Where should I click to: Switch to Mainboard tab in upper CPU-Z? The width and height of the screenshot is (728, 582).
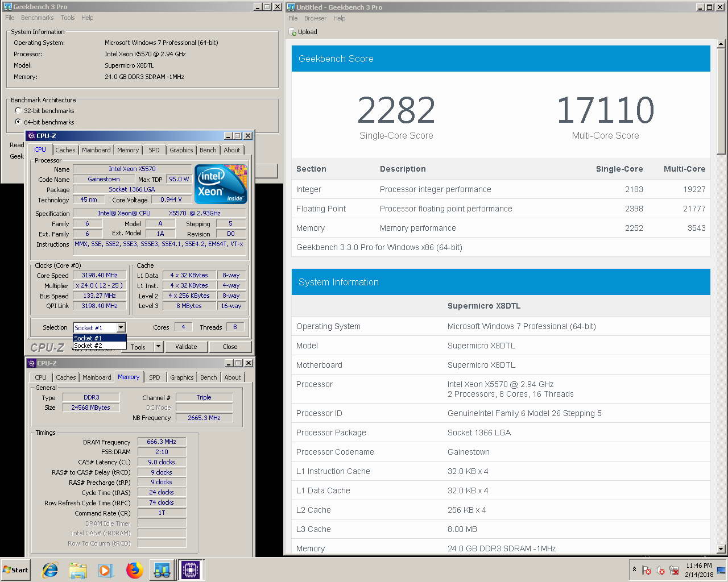[96, 150]
